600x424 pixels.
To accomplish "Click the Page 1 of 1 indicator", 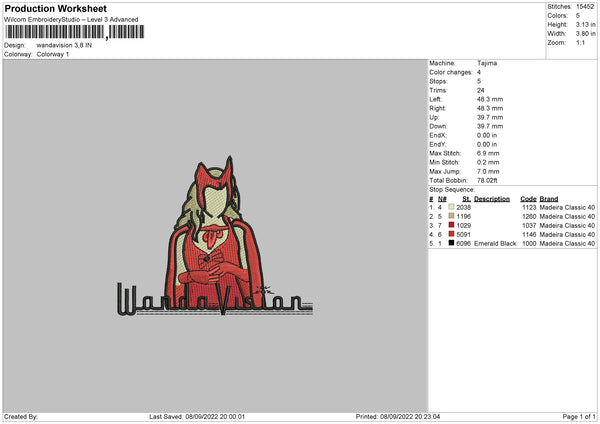I will 579,416.
